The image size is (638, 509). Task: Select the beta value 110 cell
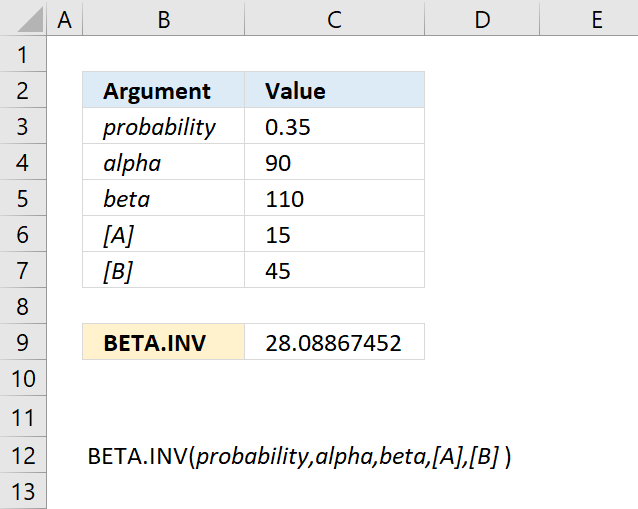(334, 198)
